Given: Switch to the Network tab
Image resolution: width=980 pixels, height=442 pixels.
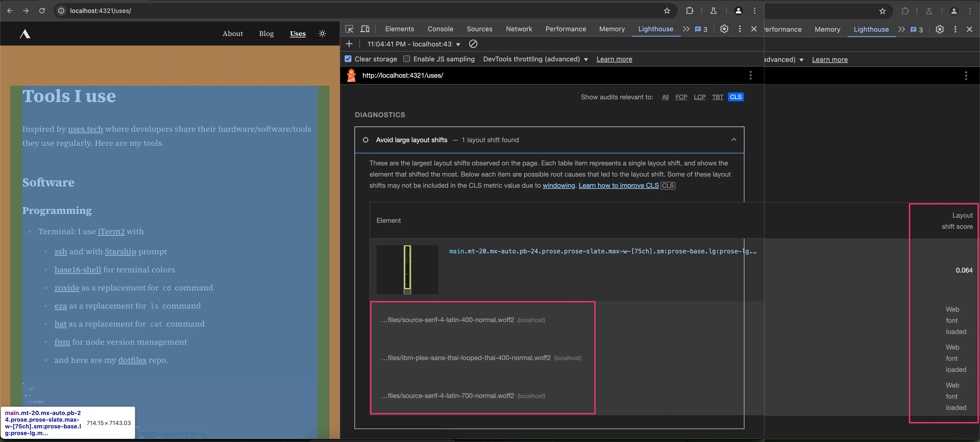Looking at the screenshot, I should [519, 29].
